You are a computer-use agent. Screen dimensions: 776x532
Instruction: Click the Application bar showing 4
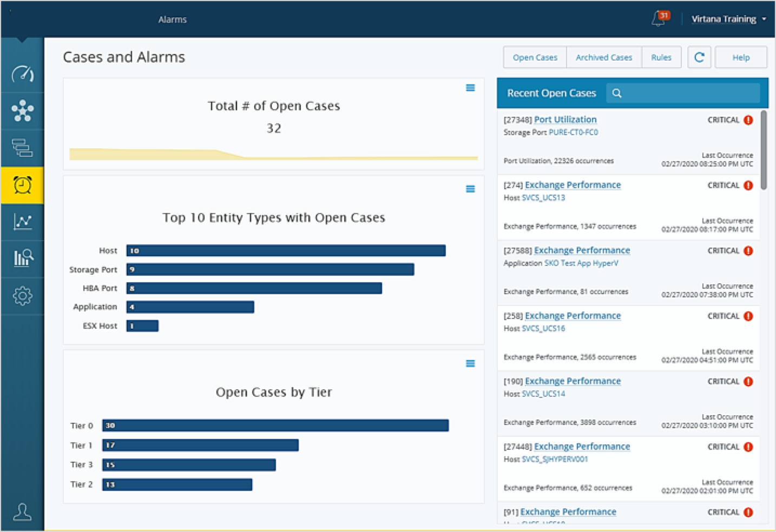click(x=190, y=307)
